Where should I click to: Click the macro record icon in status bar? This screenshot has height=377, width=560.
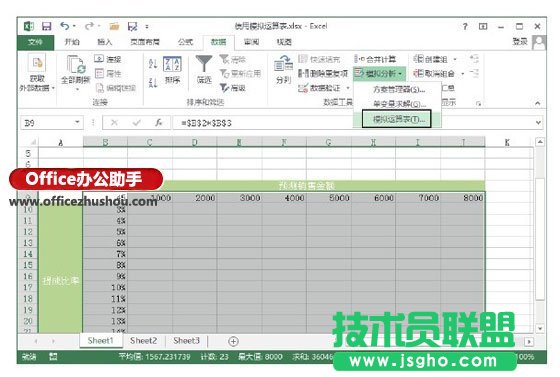53,356
